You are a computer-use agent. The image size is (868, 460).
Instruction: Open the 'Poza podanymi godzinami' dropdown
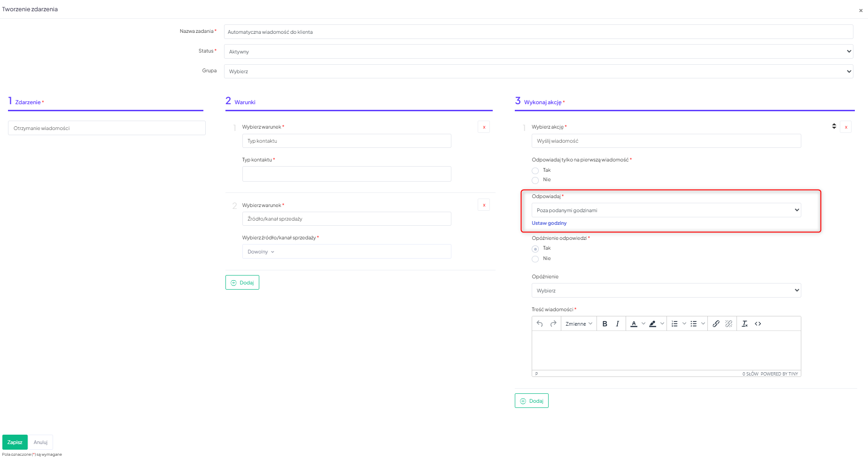click(666, 210)
